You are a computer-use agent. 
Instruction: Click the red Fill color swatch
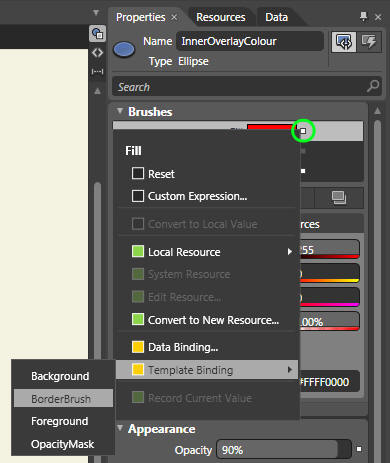pyautogui.click(x=272, y=128)
